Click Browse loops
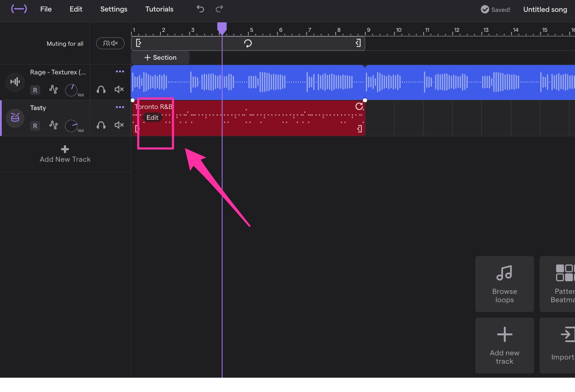The image size is (575, 392). point(504,284)
